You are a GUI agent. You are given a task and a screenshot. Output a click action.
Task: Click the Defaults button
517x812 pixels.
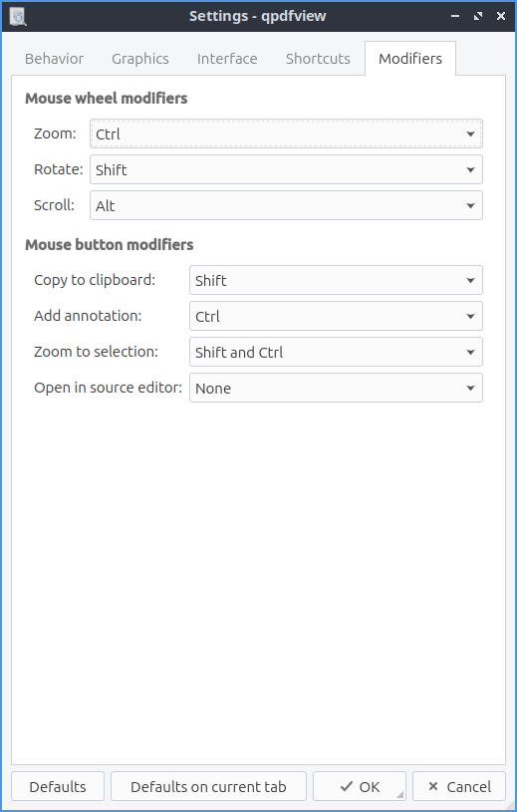click(58, 787)
